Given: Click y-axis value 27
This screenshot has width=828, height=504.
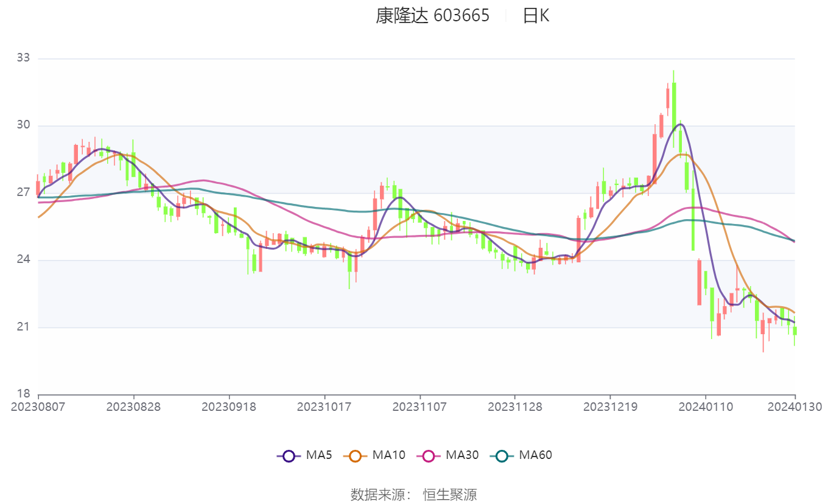Looking at the screenshot, I should click(x=23, y=193).
